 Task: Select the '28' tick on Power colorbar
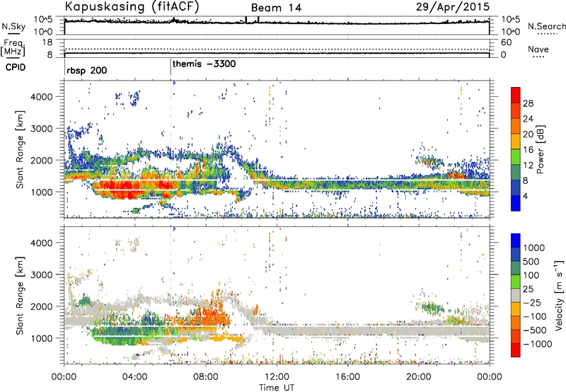[x=528, y=103]
